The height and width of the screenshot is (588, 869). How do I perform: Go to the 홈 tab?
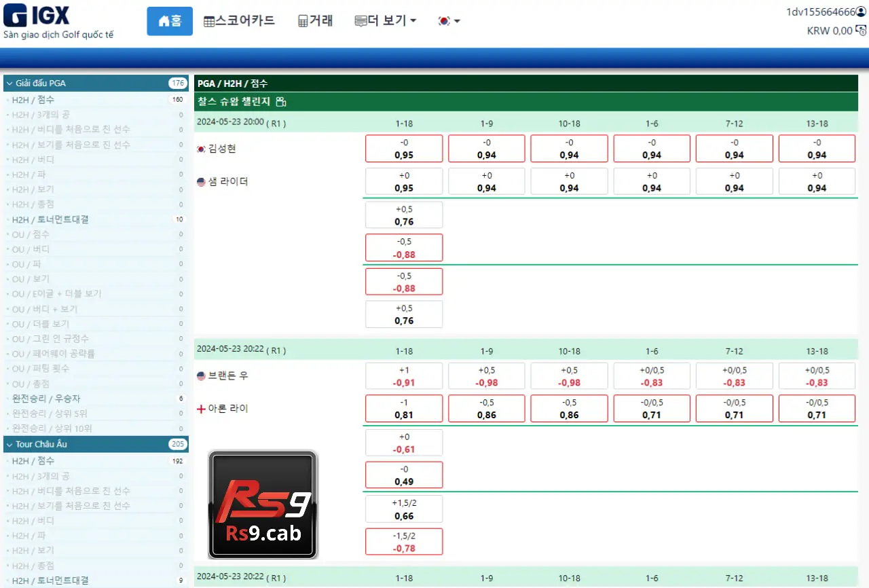pos(170,21)
